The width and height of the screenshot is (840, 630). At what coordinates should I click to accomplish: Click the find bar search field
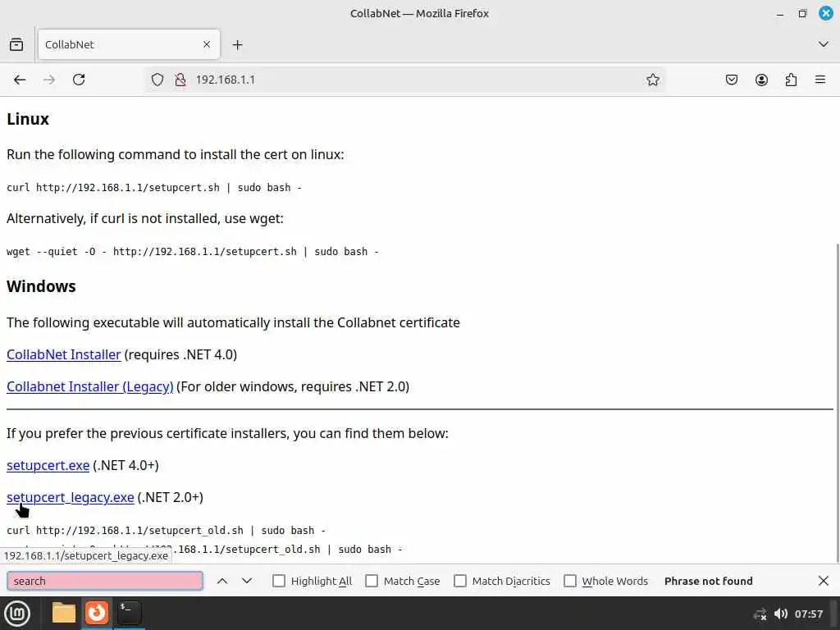pyautogui.click(x=105, y=581)
